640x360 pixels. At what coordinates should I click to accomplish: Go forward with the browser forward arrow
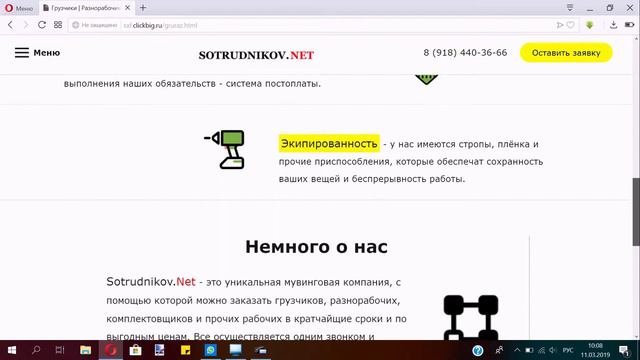pos(26,25)
